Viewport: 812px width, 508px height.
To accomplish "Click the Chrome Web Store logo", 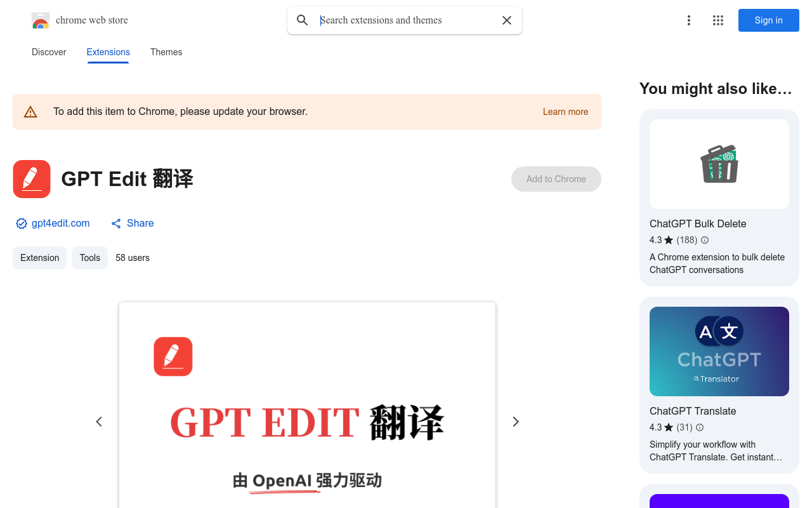I will 41,20.
